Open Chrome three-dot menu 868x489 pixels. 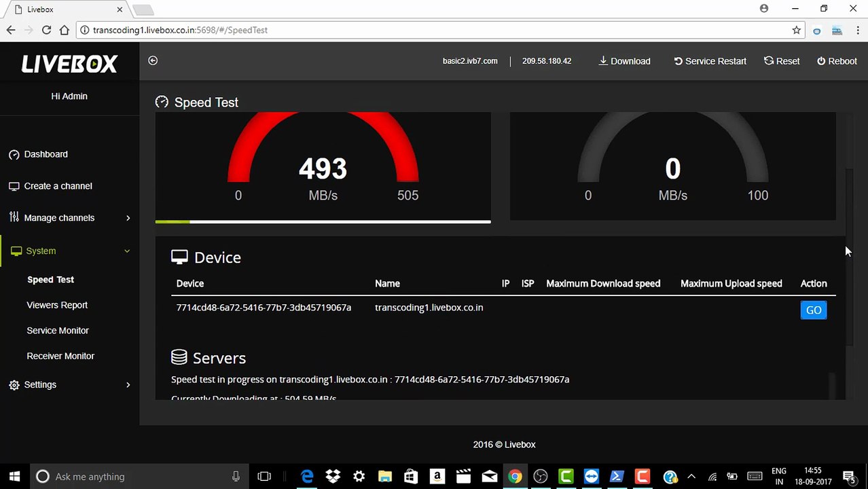tap(856, 30)
